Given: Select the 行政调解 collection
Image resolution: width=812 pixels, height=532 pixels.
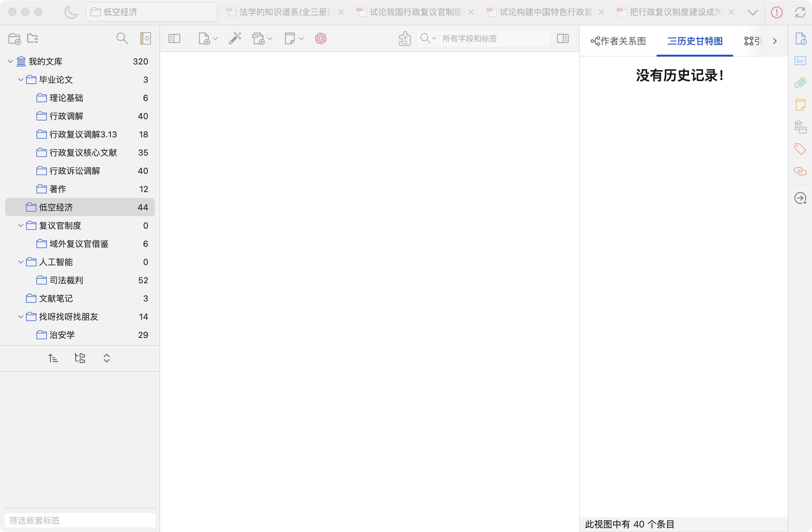Looking at the screenshot, I should tap(80, 116).
